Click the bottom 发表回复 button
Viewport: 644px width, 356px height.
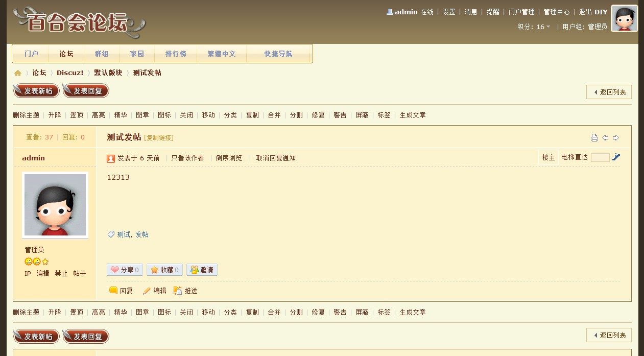pos(86,337)
